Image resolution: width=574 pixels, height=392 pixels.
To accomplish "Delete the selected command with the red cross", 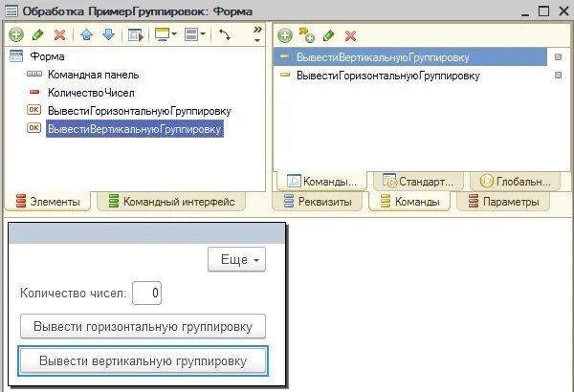I will [x=351, y=35].
